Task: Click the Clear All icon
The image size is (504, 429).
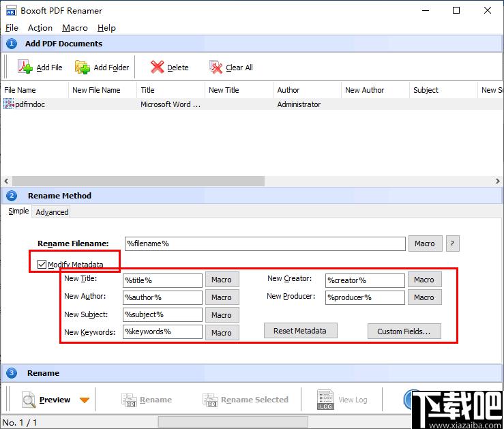Action: (x=216, y=67)
